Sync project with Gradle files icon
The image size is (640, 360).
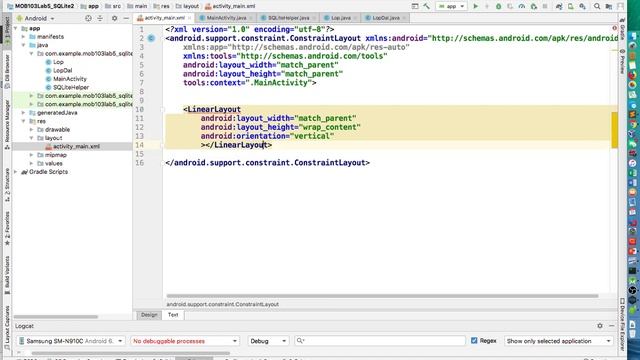559,6
